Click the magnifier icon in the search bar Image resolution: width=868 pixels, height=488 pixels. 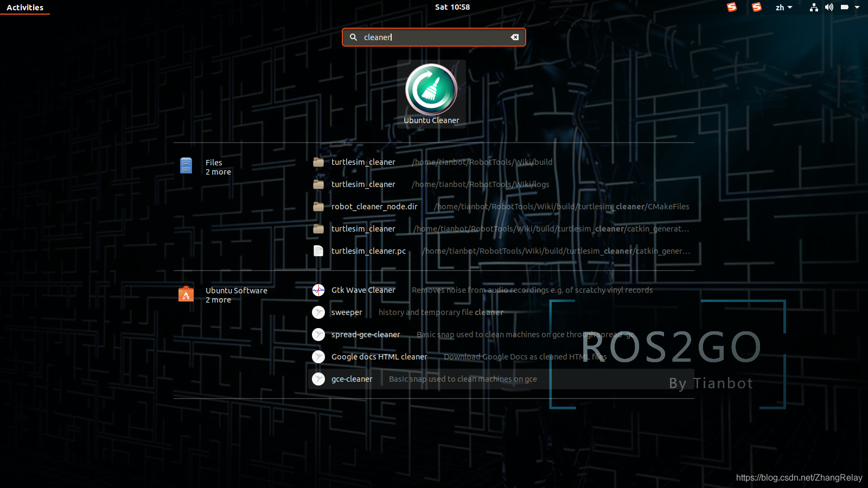coord(353,37)
